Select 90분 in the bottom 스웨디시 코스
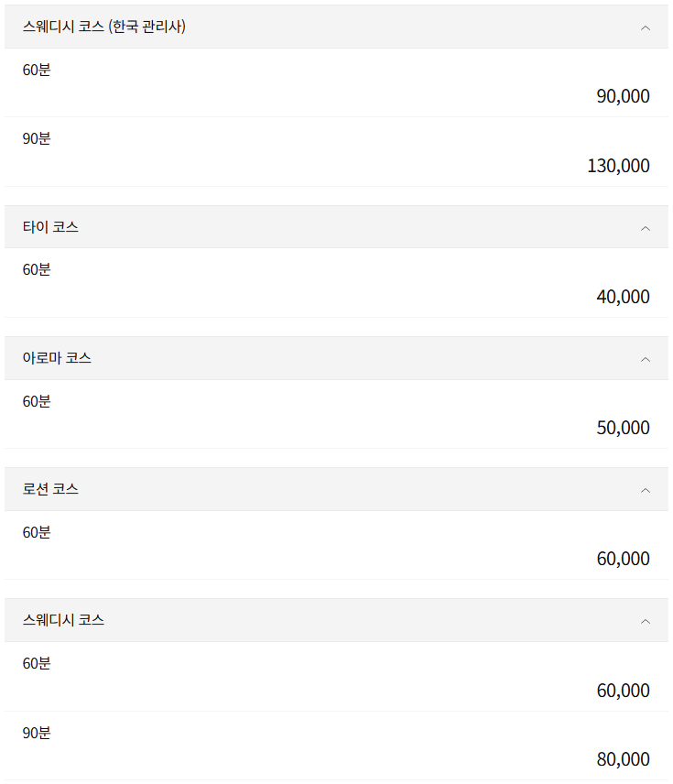This screenshot has width=673, height=784. [x=37, y=733]
